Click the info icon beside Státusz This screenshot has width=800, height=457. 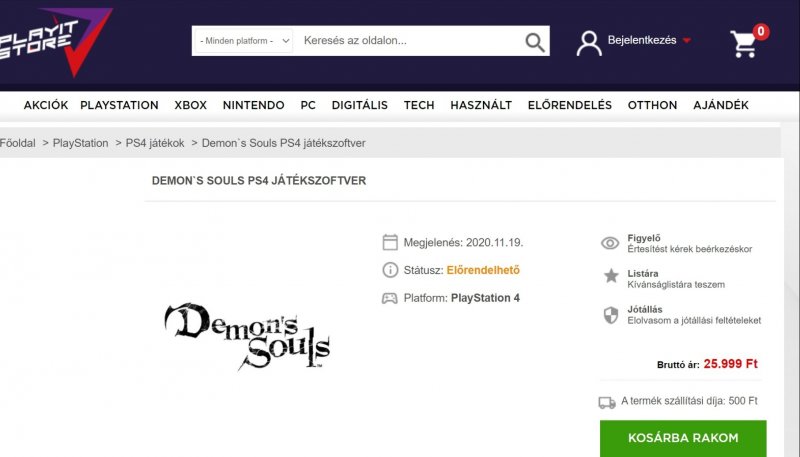(390, 270)
